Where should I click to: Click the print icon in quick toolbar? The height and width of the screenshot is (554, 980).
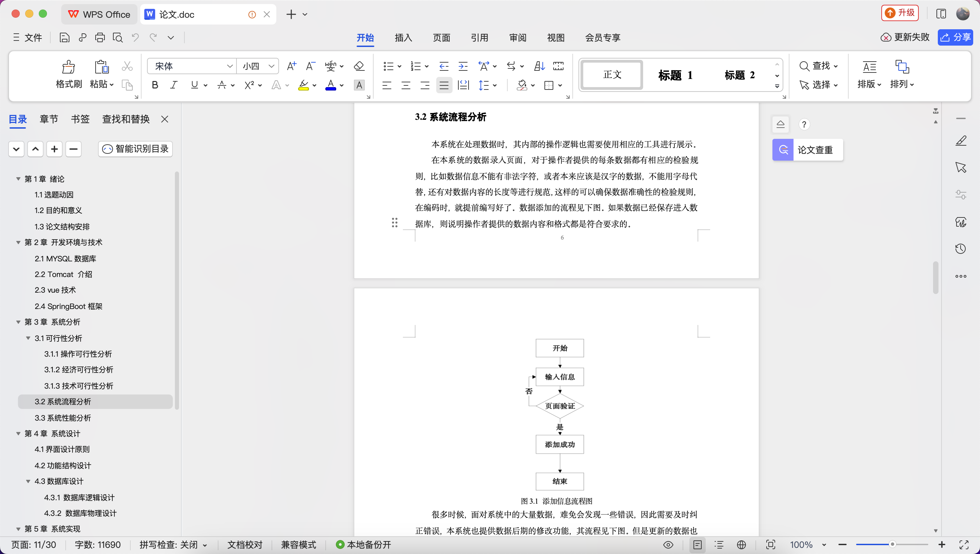[x=100, y=38]
